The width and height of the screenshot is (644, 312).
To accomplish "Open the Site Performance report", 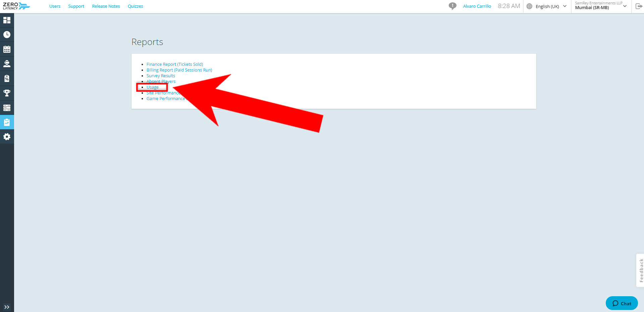I will click(x=163, y=93).
